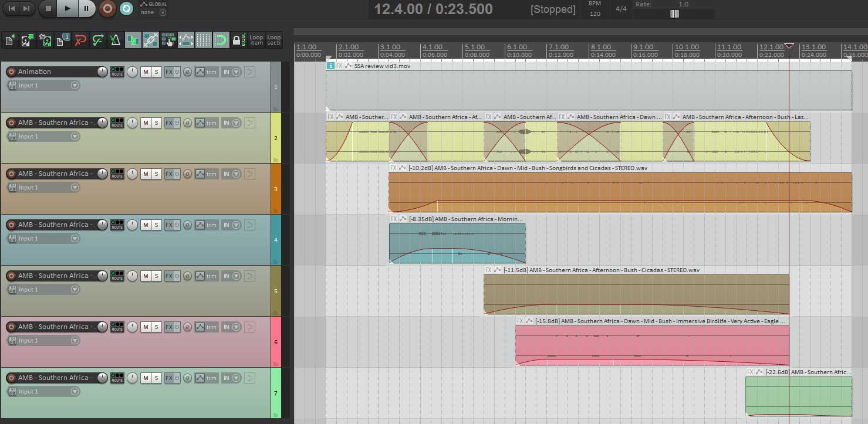Click the ROUTE button on Animation track
This screenshot has height=424, width=868.
tap(117, 72)
